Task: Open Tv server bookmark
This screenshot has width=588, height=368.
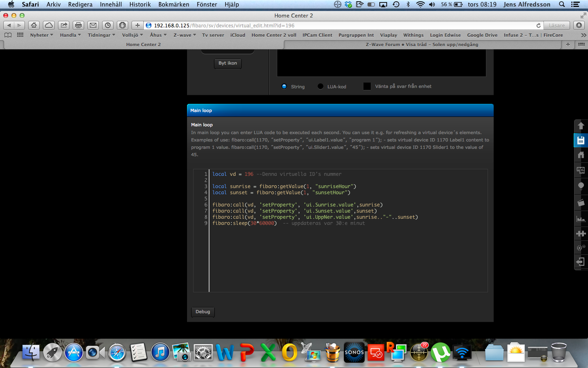Action: click(213, 35)
